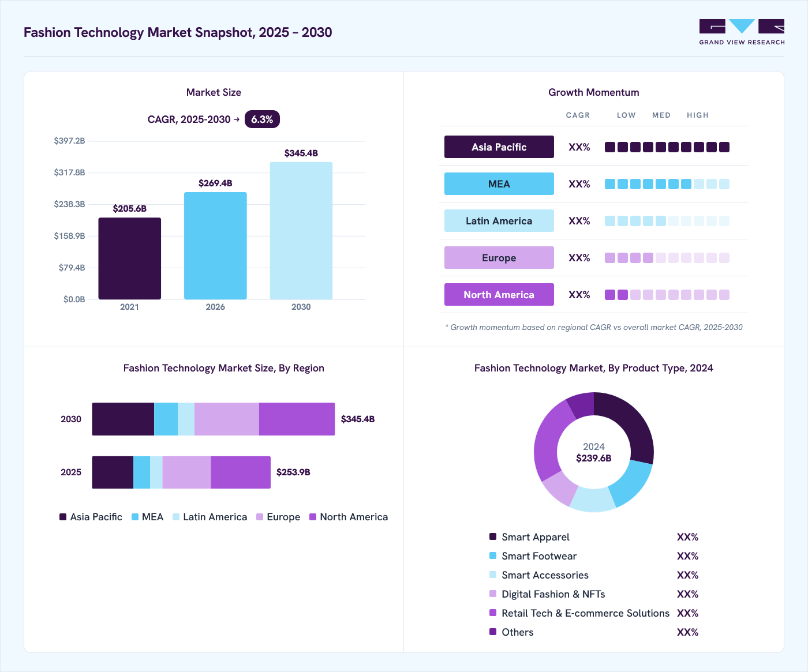Select the Europe segment of the 2030 region bar
808x672 pixels.
pyautogui.click(x=227, y=419)
